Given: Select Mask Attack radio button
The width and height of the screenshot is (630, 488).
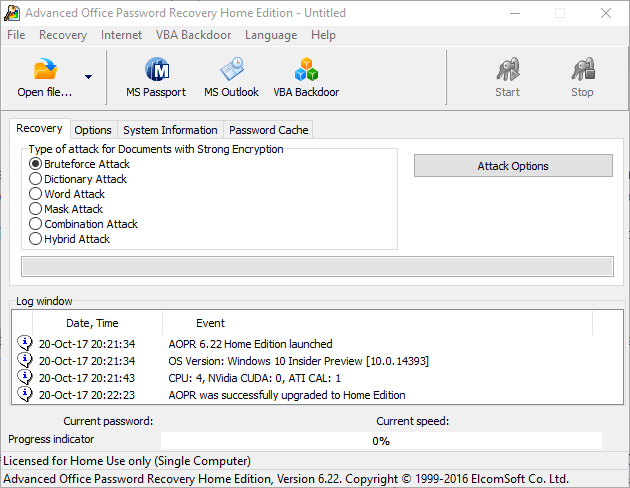Looking at the screenshot, I should pyautogui.click(x=36, y=209).
